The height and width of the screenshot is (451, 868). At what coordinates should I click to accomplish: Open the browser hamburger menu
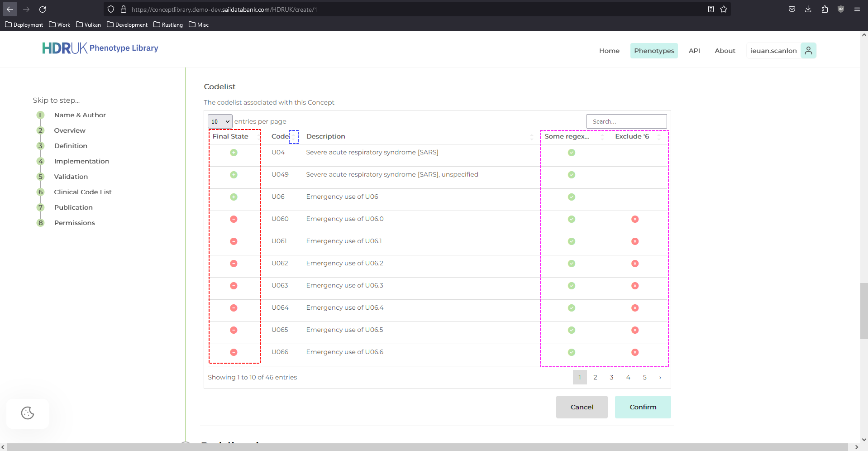click(x=857, y=9)
